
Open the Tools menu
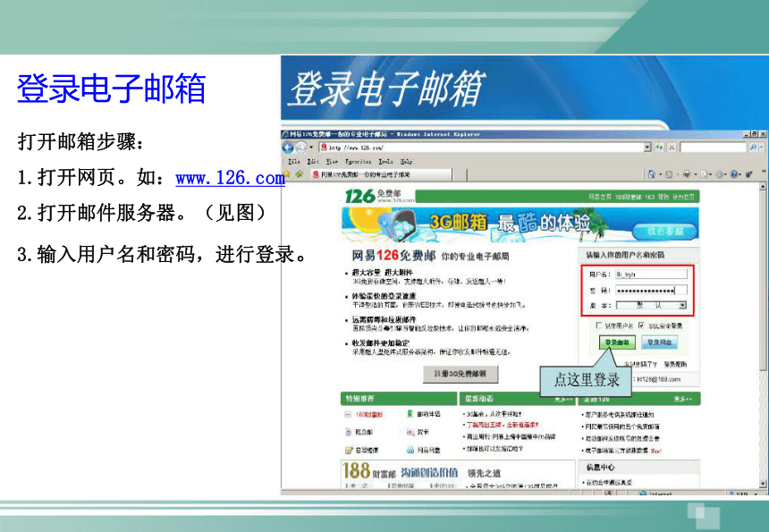(x=385, y=161)
